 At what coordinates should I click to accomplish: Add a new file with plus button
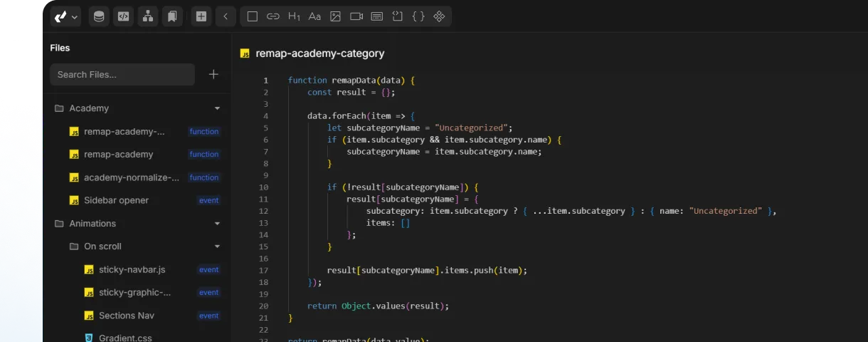tap(213, 74)
